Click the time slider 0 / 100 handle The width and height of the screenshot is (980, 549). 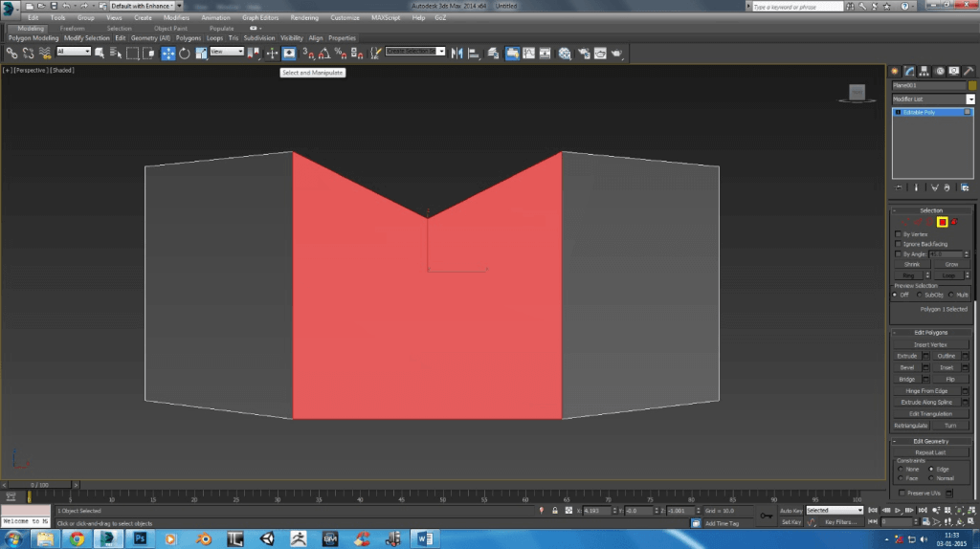pyautogui.click(x=38, y=485)
